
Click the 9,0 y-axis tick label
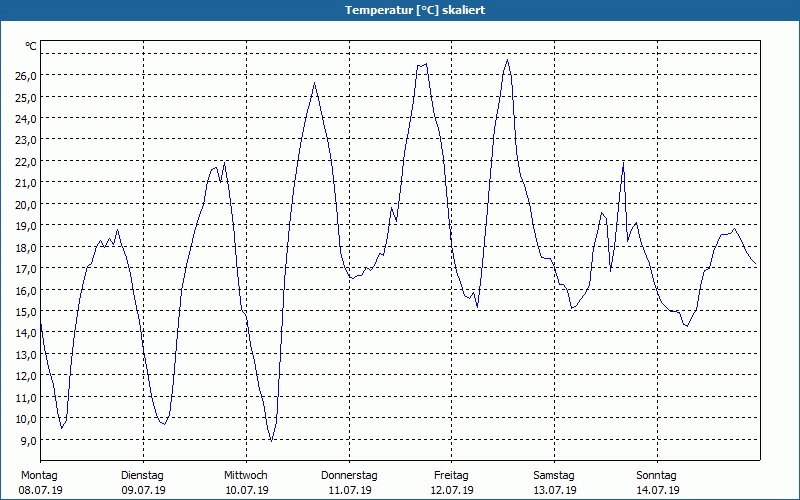(x=29, y=440)
